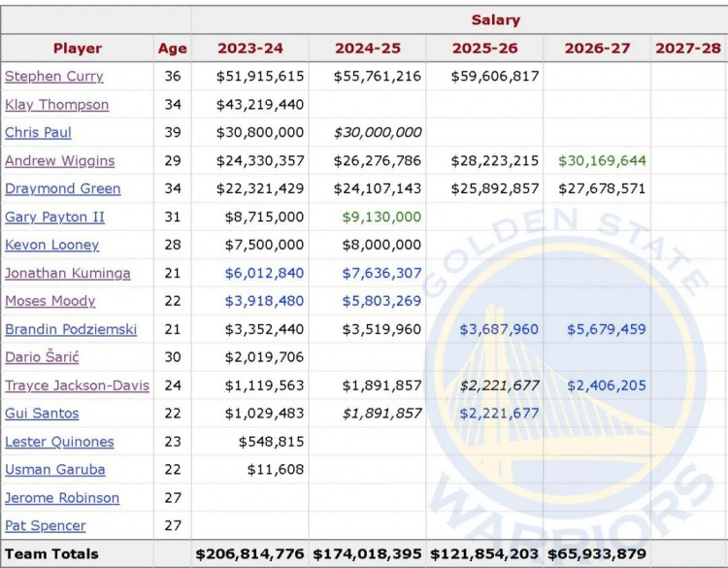Sort by the Age column header

pyautogui.click(x=172, y=48)
